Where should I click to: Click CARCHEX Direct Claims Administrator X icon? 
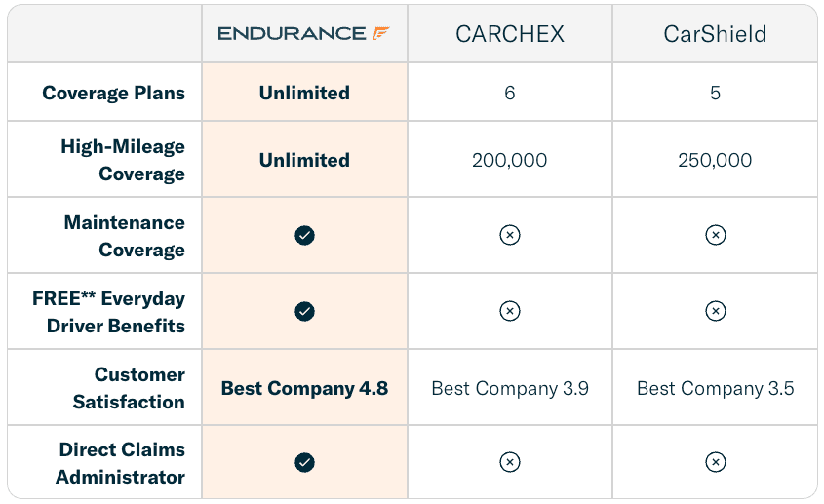pos(510,462)
